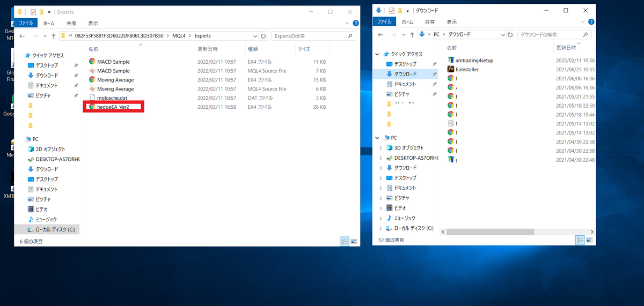The image size is (644, 306).
Task: Expand ribbon chevron in Experts window
Action: [x=346, y=23]
